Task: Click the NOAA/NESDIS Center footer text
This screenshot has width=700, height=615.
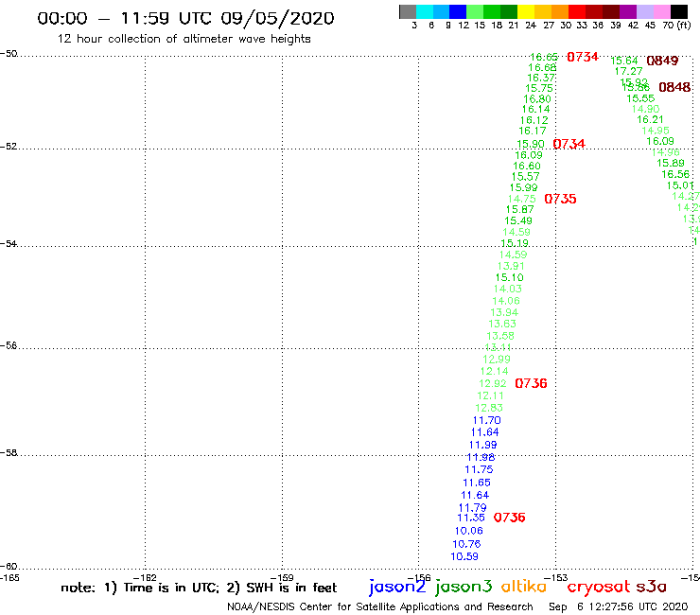Action: point(380,606)
